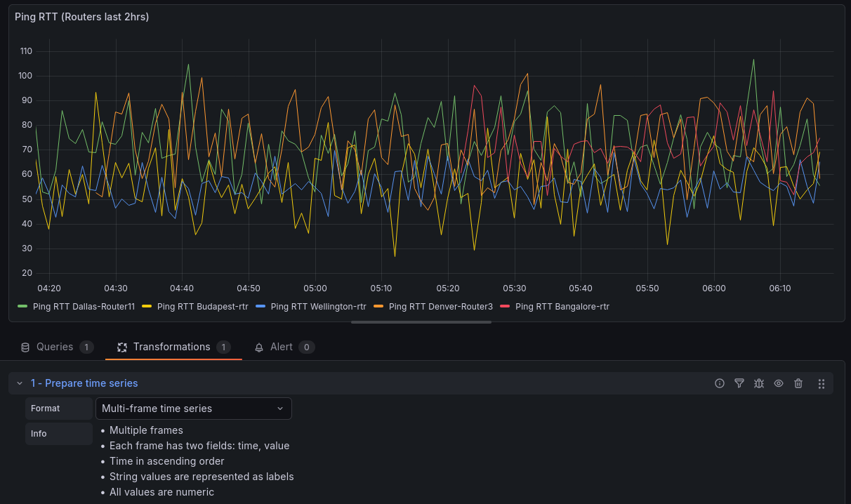Switch to the Alert tab

point(281,347)
